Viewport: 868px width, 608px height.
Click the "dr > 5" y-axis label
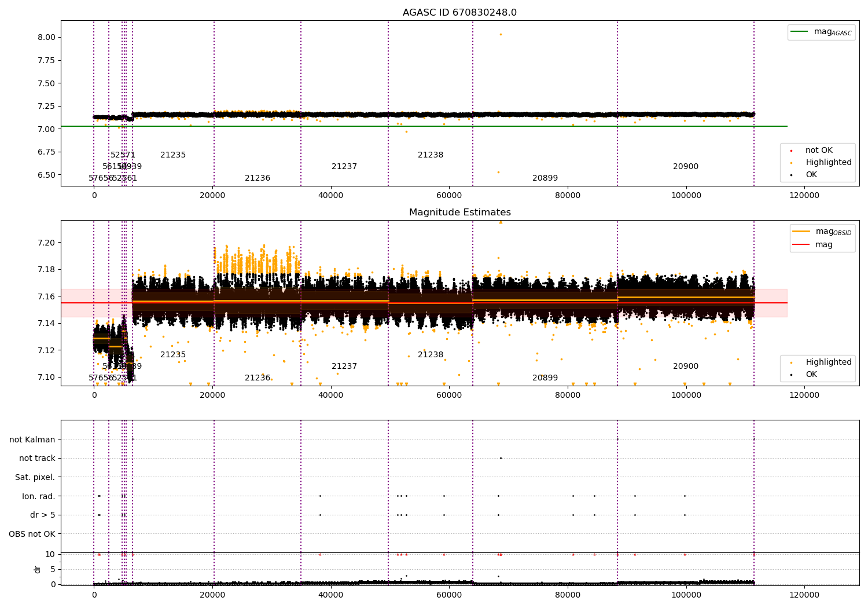click(43, 515)
